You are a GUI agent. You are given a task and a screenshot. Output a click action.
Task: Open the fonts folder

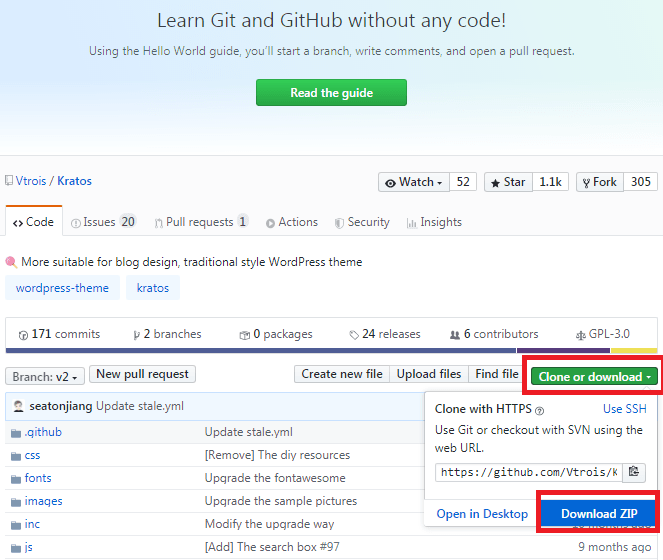[38, 478]
